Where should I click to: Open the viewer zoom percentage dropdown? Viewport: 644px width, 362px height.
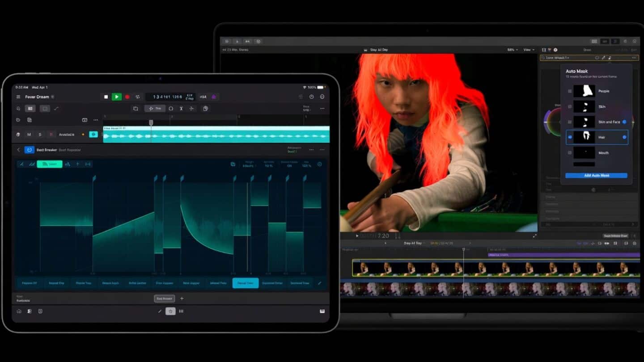coord(513,50)
